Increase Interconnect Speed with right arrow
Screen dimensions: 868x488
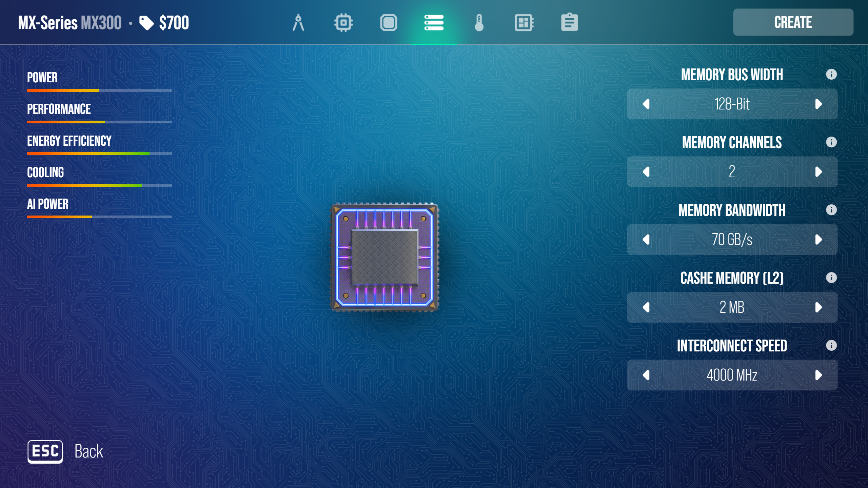818,375
